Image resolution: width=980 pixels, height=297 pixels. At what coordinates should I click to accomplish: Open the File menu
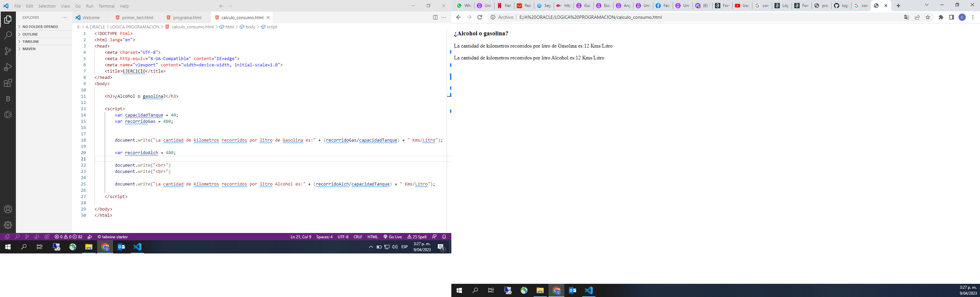point(18,6)
